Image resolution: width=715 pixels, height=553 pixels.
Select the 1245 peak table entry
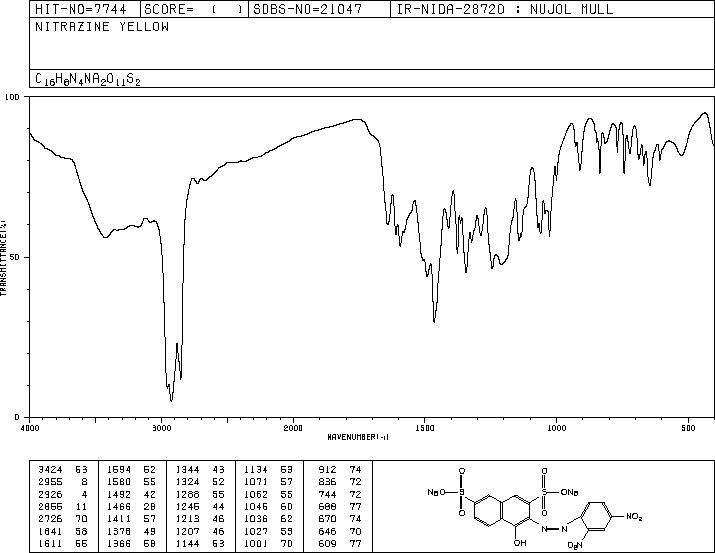tap(200, 506)
